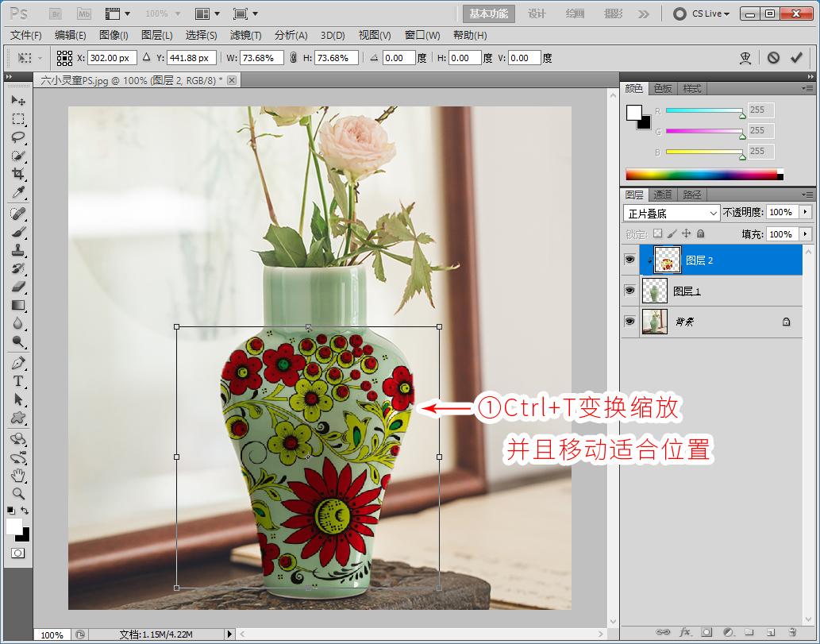820x644 pixels.
Task: Select the Clone Stamp tool
Action: point(18,250)
